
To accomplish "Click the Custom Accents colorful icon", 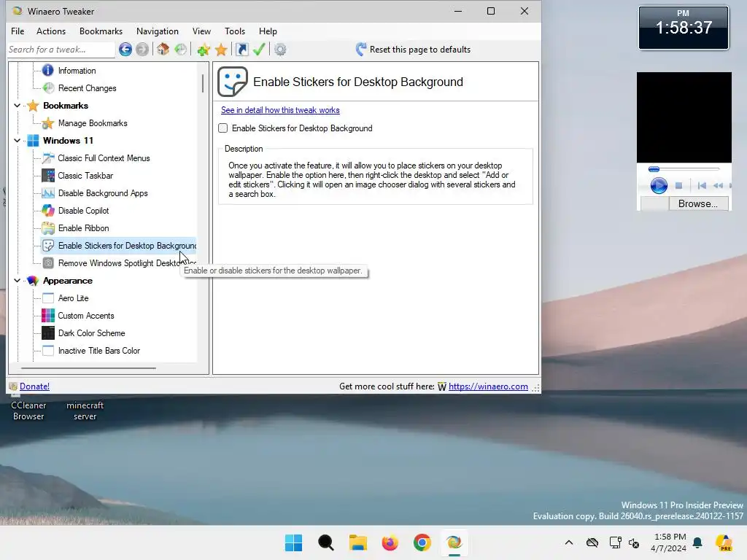I will (48, 316).
